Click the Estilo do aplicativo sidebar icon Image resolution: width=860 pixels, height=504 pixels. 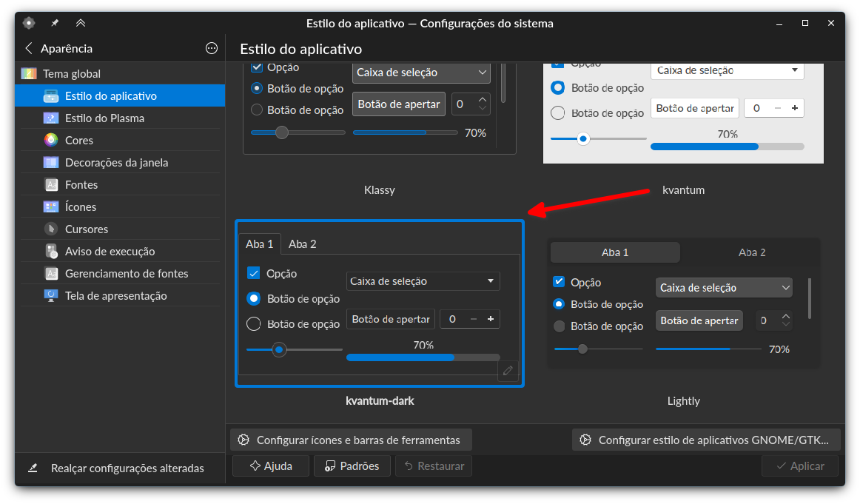point(51,96)
